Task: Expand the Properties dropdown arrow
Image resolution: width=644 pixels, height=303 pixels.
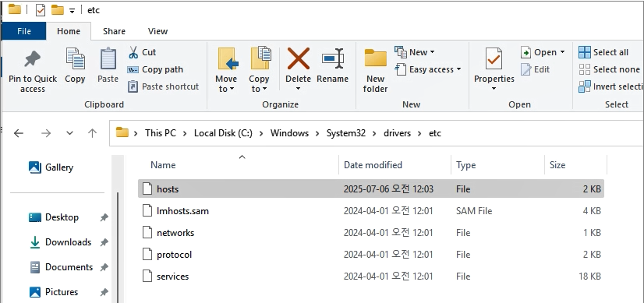Action: (494, 89)
